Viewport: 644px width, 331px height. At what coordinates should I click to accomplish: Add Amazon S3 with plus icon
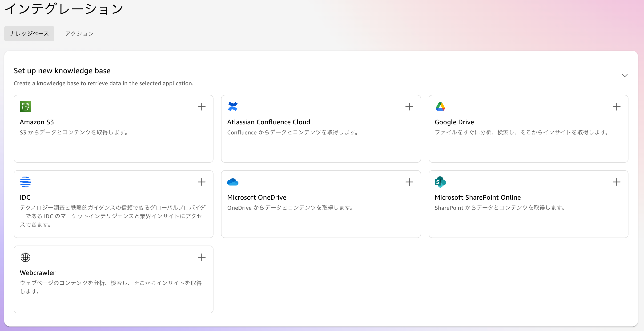click(201, 107)
